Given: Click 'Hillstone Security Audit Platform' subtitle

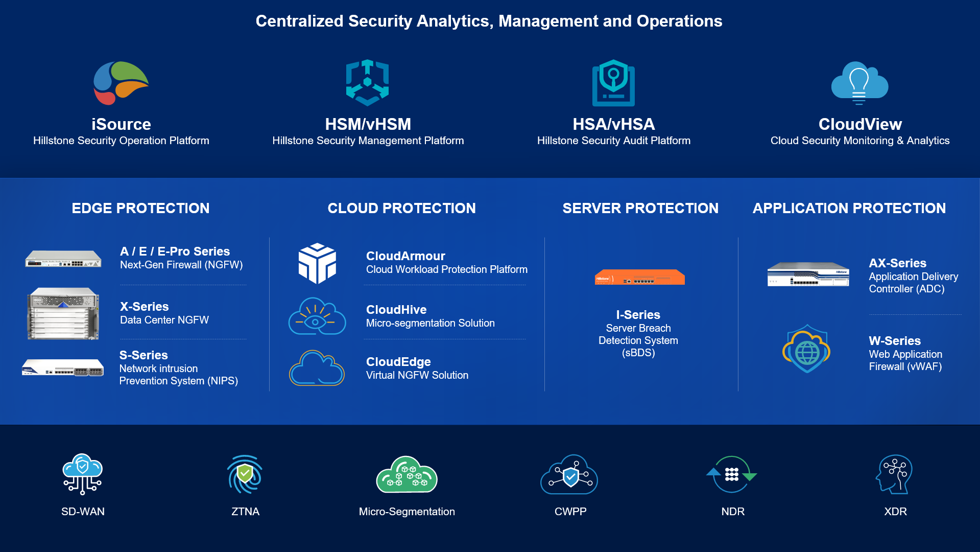Looking at the screenshot, I should 614,141.
